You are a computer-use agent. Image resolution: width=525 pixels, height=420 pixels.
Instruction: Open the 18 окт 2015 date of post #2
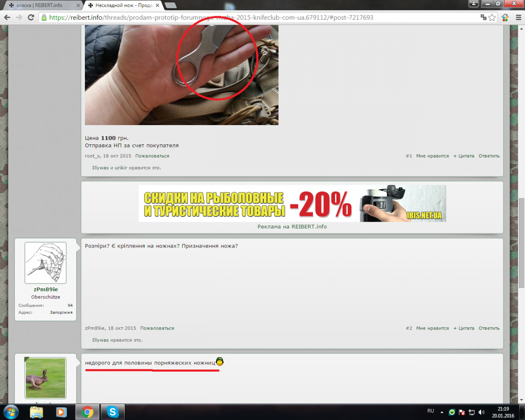(122, 328)
